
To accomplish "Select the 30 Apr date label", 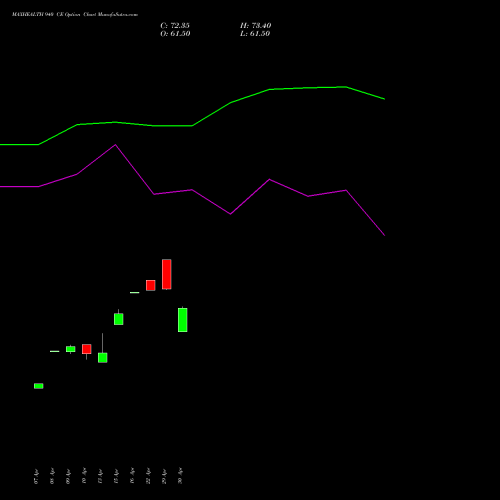I will click(180, 476).
